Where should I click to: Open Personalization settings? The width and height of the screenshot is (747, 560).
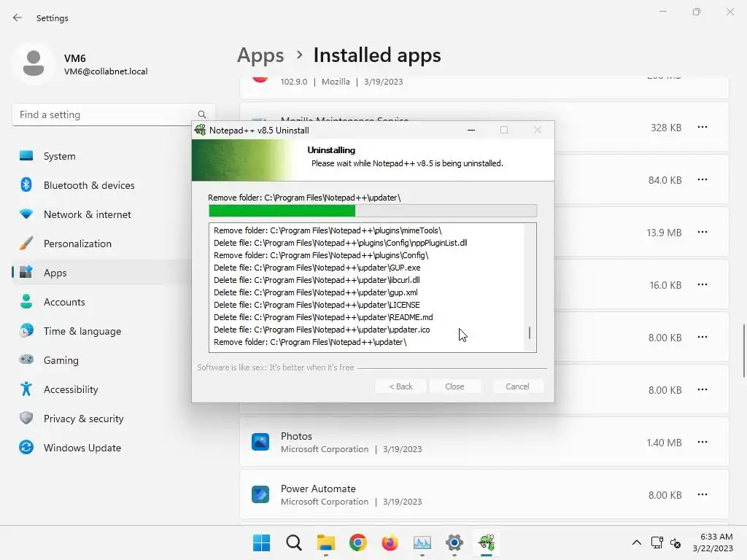tap(101, 244)
